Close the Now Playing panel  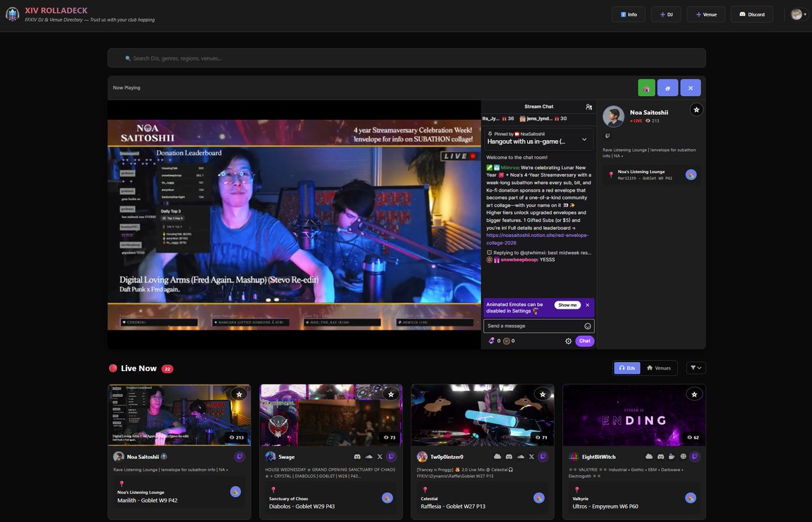[690, 88]
